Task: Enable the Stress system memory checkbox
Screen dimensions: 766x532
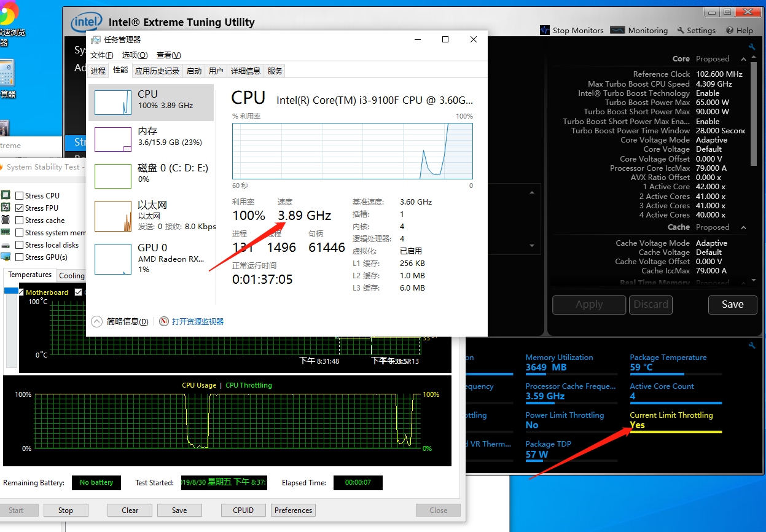Action: tap(20, 232)
